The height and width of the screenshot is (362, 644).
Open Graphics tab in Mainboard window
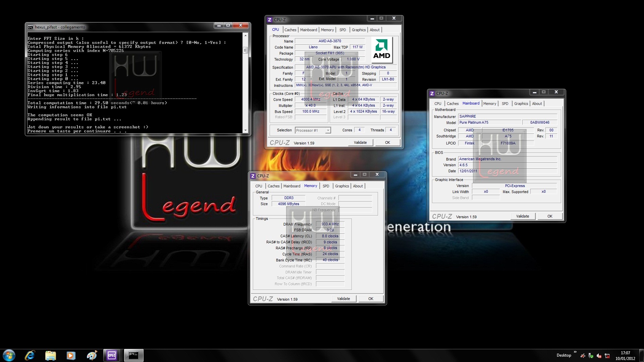[521, 104]
